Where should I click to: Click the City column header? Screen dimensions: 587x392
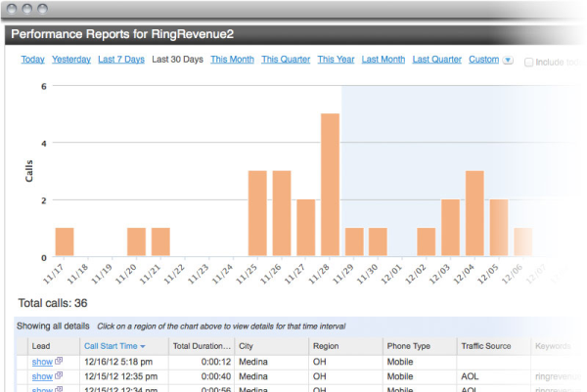coord(250,346)
